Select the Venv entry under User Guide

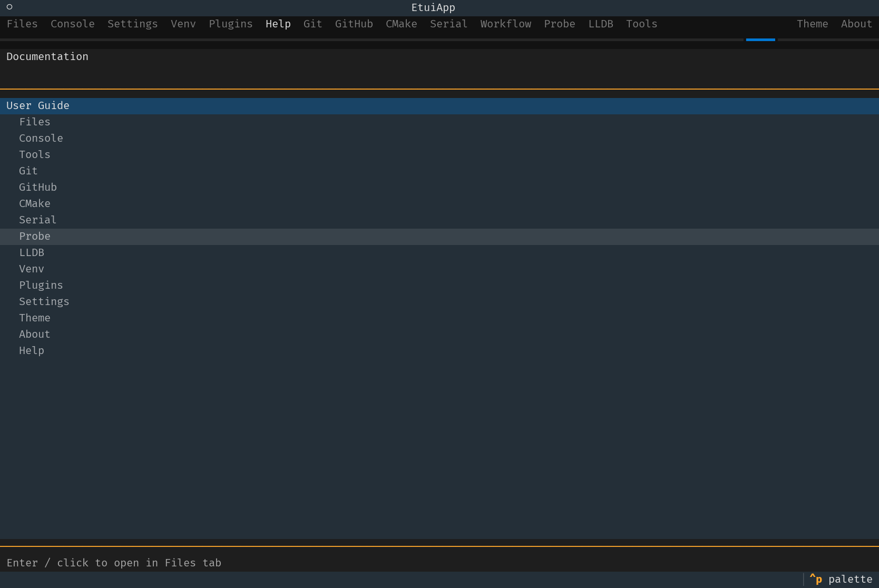pyautogui.click(x=440, y=269)
